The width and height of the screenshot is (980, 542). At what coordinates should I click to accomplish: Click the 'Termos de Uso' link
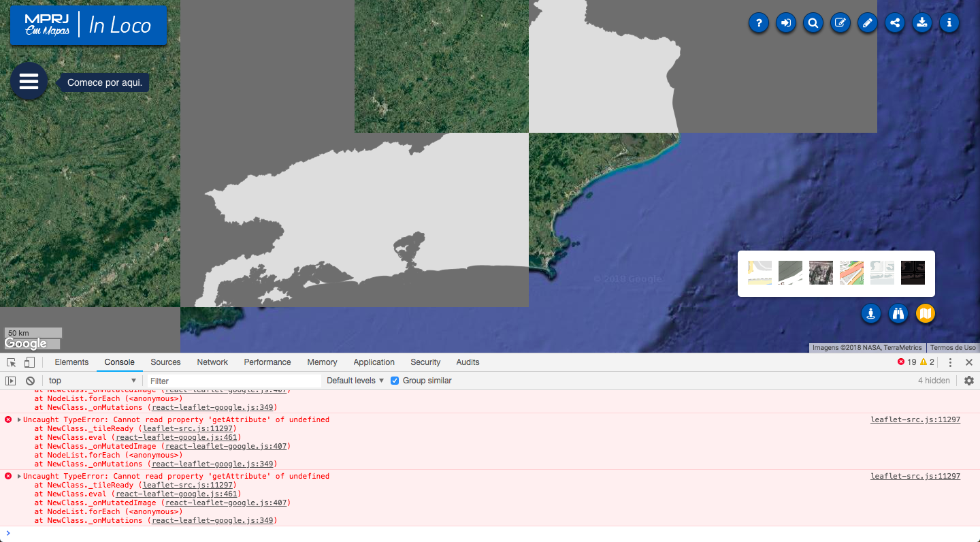point(953,348)
